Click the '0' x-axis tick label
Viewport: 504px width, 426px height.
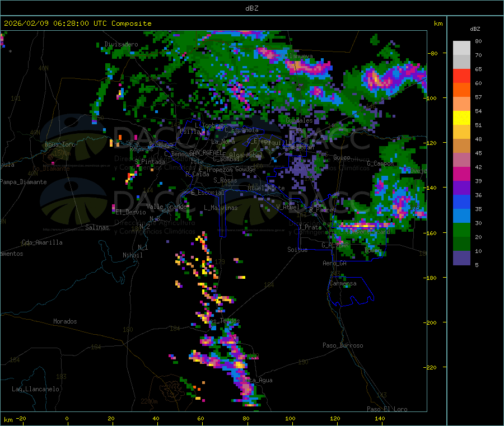click(x=67, y=418)
